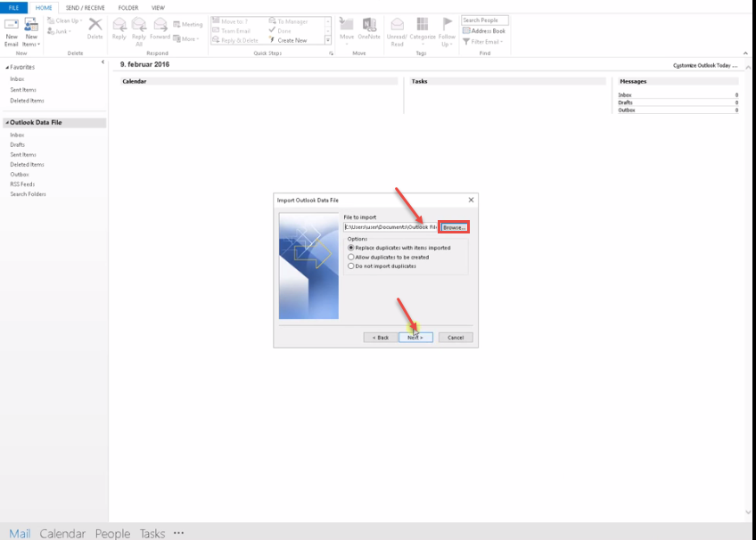The width and height of the screenshot is (756, 540).
Task: Open RSS Feeds folder
Action: (22, 184)
